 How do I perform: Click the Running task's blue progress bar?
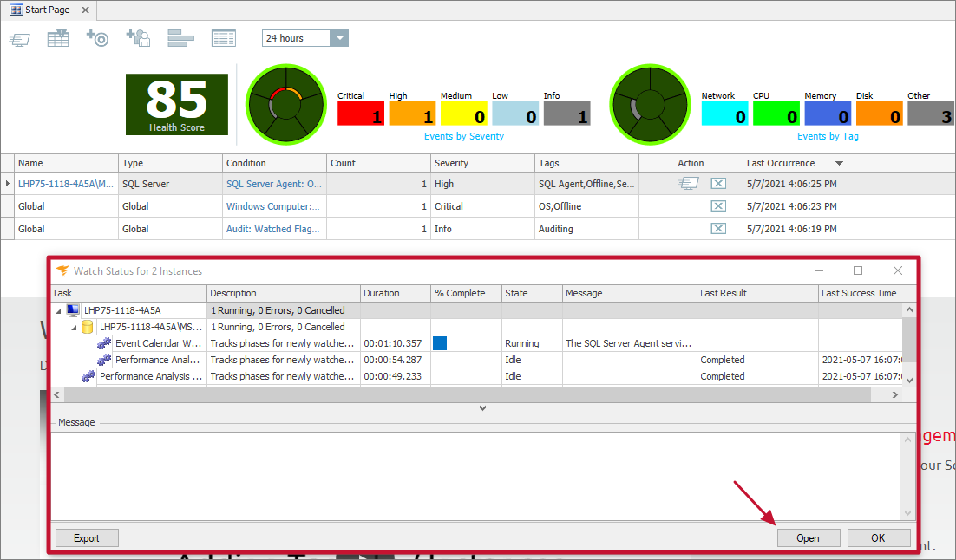(439, 343)
